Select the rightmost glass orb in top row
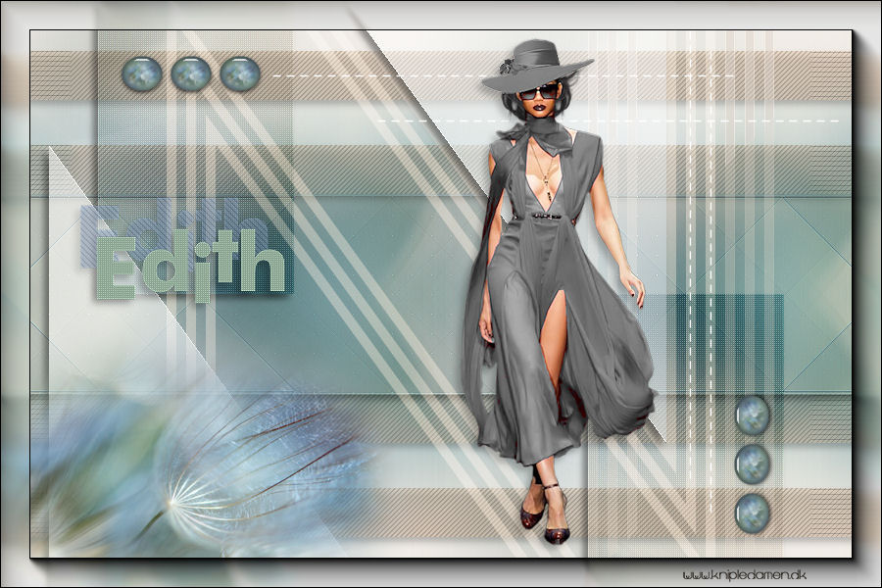Image resolution: width=882 pixels, height=588 pixels. 240,73
